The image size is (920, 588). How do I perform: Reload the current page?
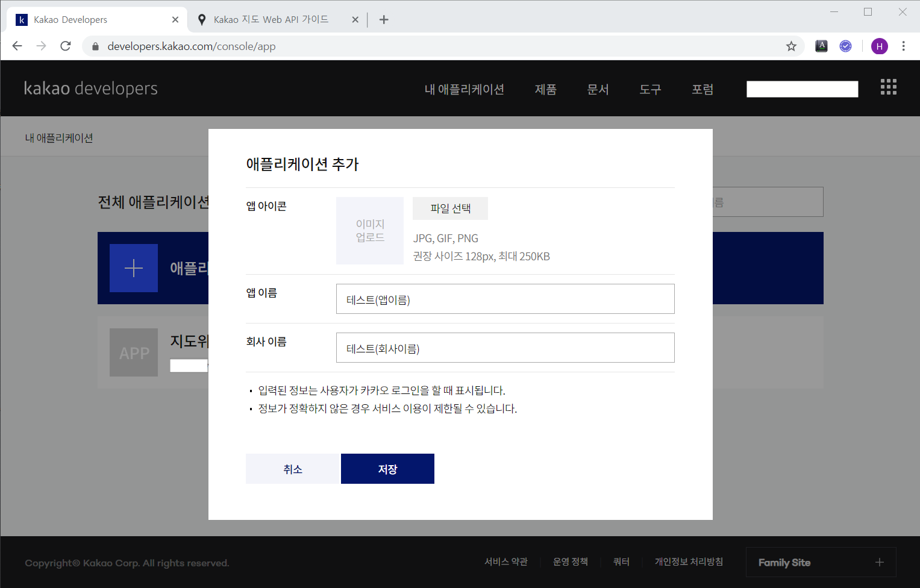click(66, 46)
